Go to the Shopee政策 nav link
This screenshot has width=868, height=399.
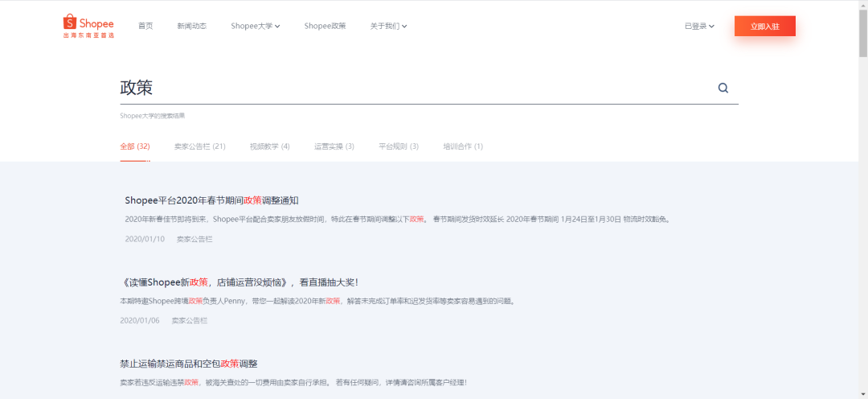click(x=325, y=26)
